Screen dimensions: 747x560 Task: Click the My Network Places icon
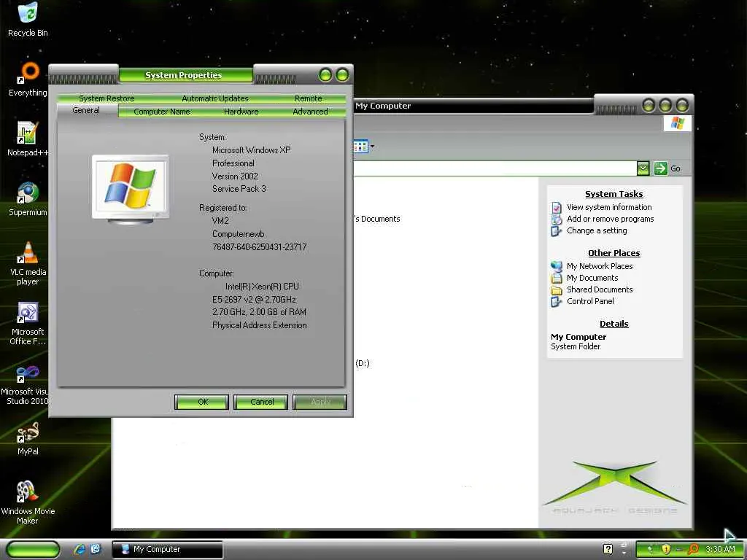point(557,266)
